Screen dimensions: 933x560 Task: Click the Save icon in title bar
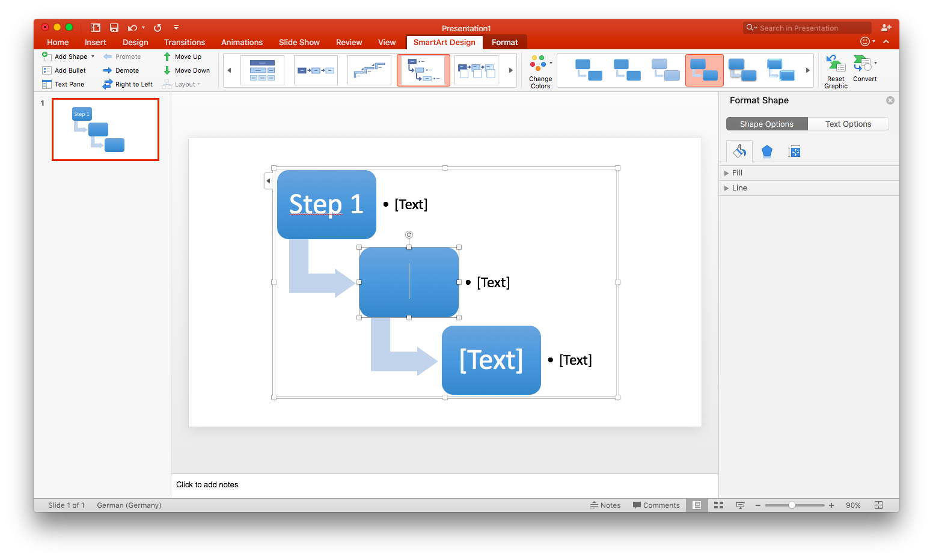pos(114,28)
